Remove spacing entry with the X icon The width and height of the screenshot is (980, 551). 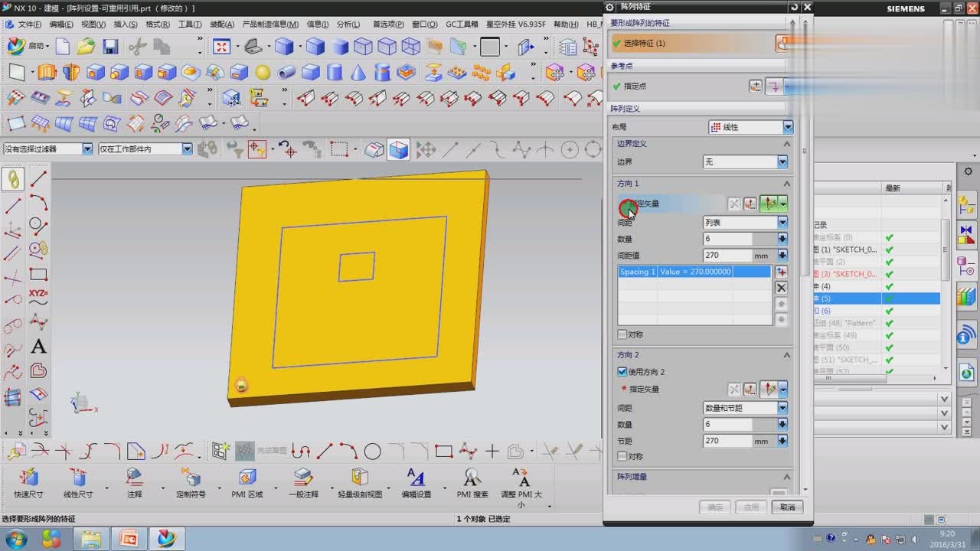pyautogui.click(x=781, y=288)
